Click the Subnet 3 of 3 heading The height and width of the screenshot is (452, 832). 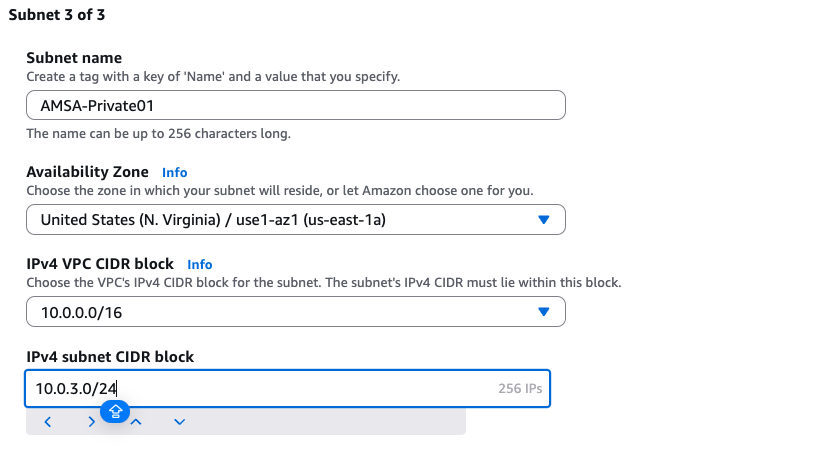[x=57, y=16]
